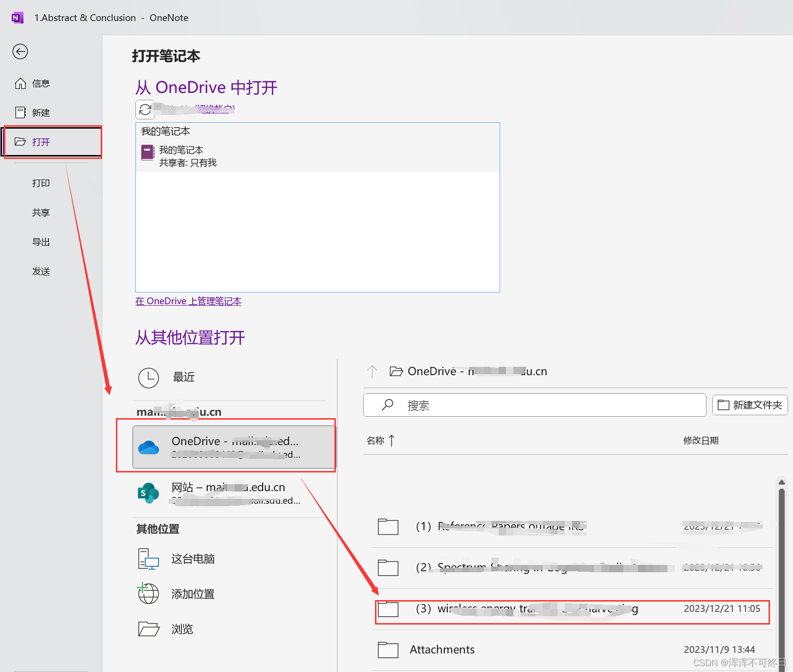
Task: Click the OneNote app logo
Action: point(17,18)
